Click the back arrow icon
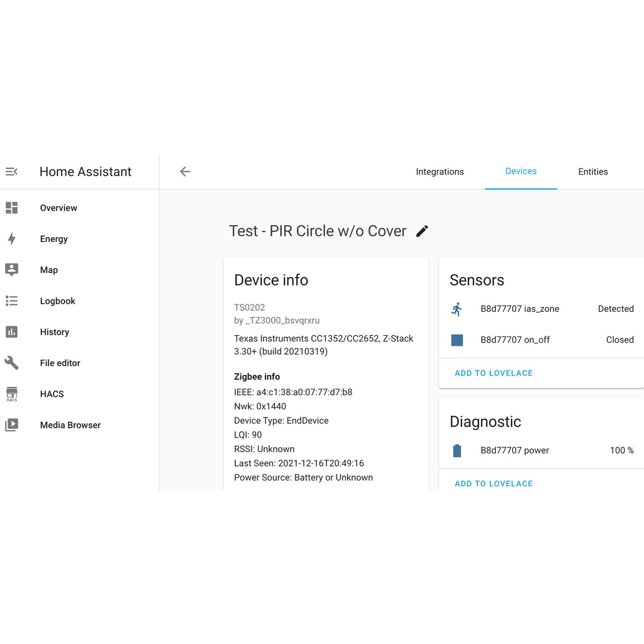 point(185,172)
